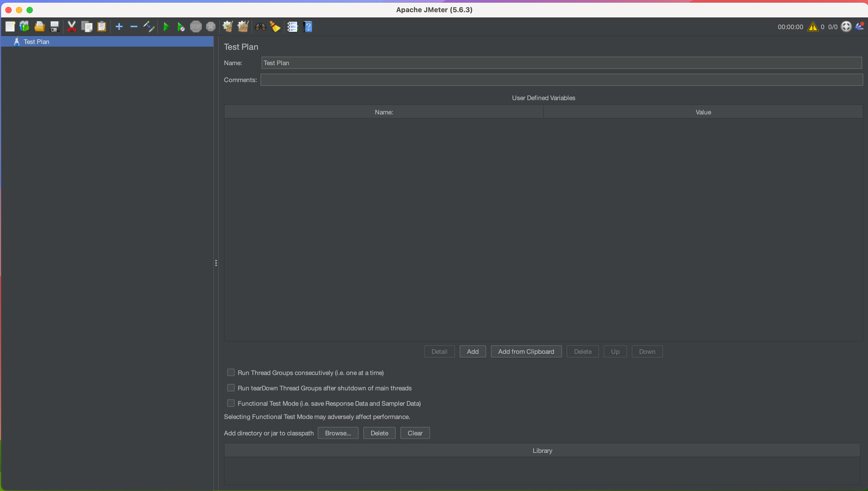Click Start no pauses icon
This screenshot has height=491, width=868.
(x=181, y=27)
